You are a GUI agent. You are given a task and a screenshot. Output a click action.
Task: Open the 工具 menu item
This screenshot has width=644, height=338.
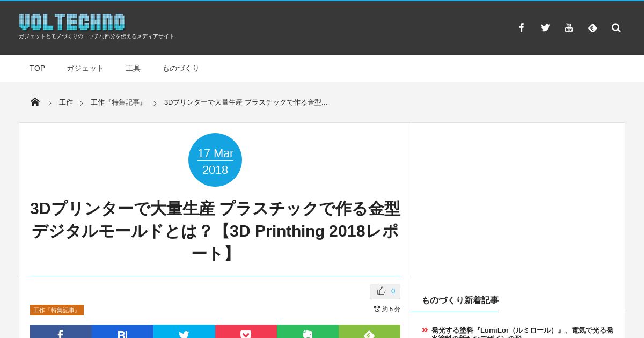pyautogui.click(x=133, y=68)
